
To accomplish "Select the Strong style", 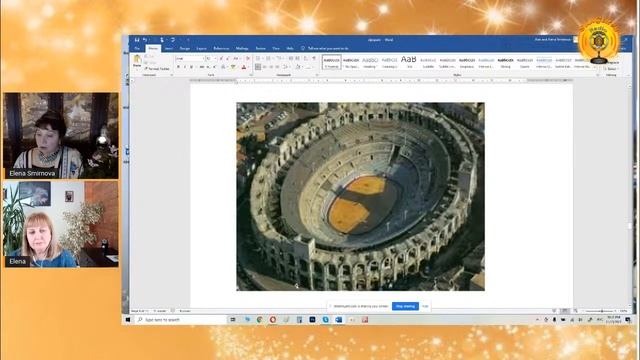I will tap(505, 62).
